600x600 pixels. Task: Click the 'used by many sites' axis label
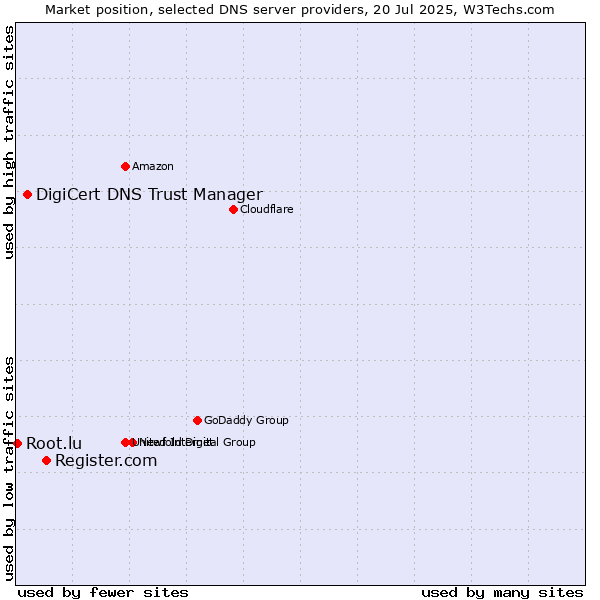502,593
